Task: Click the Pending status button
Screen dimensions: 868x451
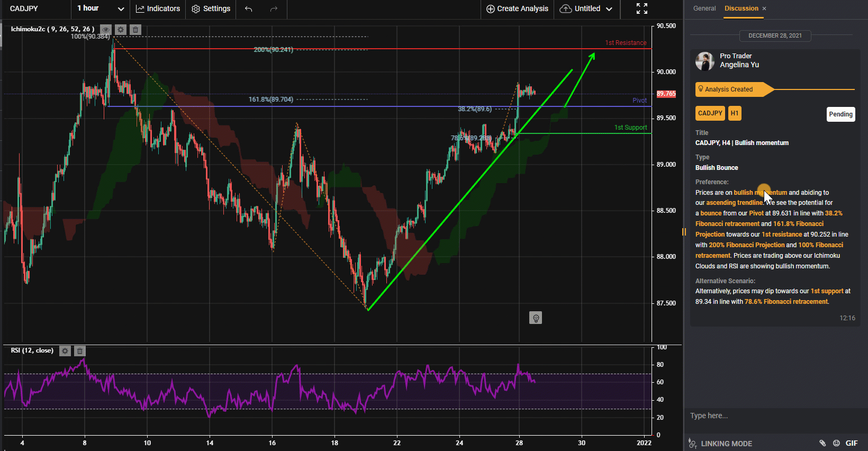Action: tap(840, 114)
